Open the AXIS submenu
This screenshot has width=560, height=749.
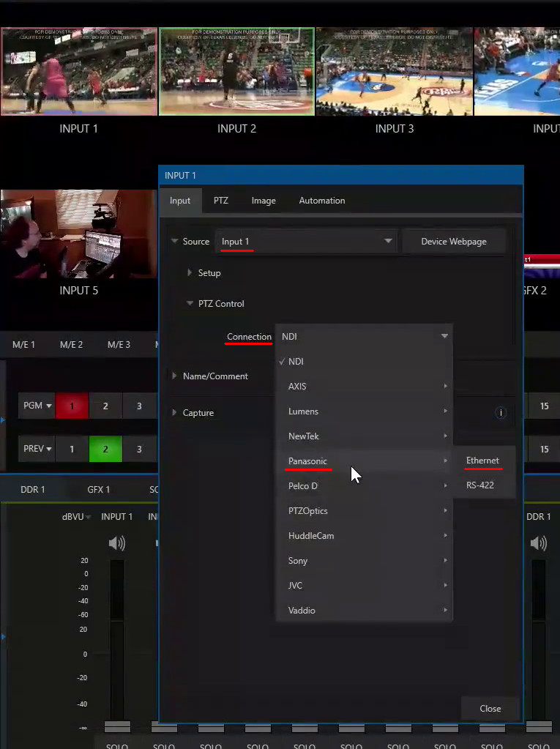(365, 386)
